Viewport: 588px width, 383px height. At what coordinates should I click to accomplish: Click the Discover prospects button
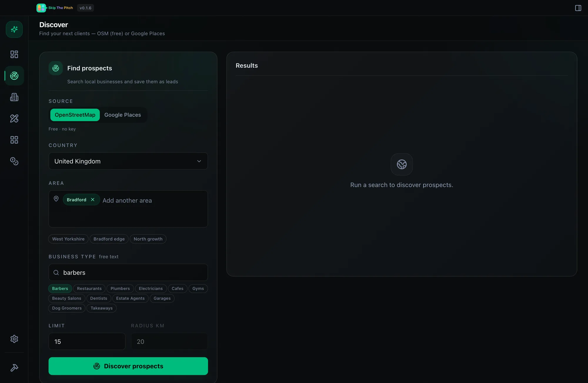click(128, 366)
